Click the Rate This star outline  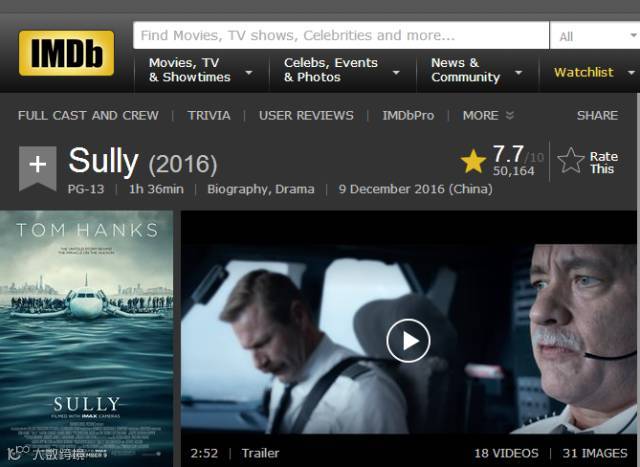click(571, 160)
